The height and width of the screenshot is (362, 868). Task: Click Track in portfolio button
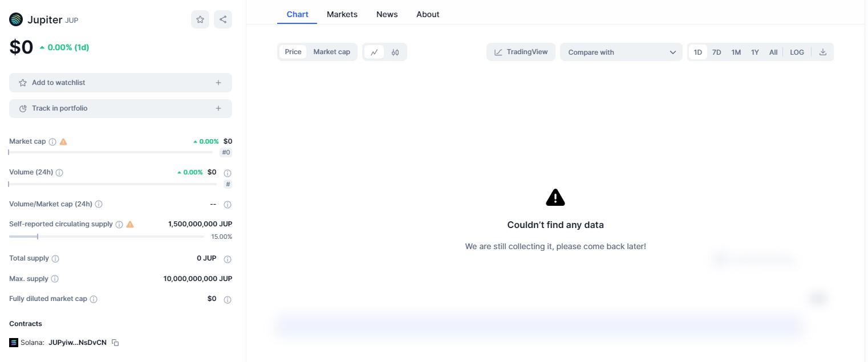[120, 108]
